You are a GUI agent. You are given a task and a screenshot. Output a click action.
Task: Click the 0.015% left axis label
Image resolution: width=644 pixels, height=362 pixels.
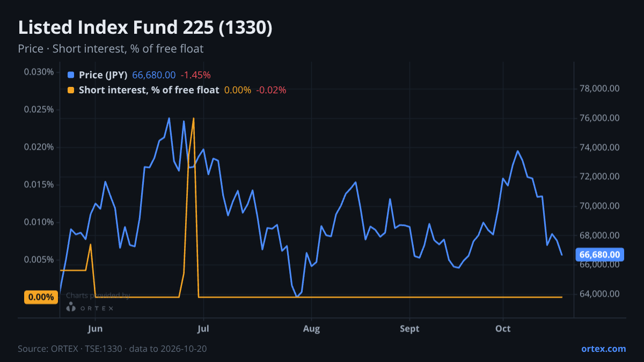point(39,184)
